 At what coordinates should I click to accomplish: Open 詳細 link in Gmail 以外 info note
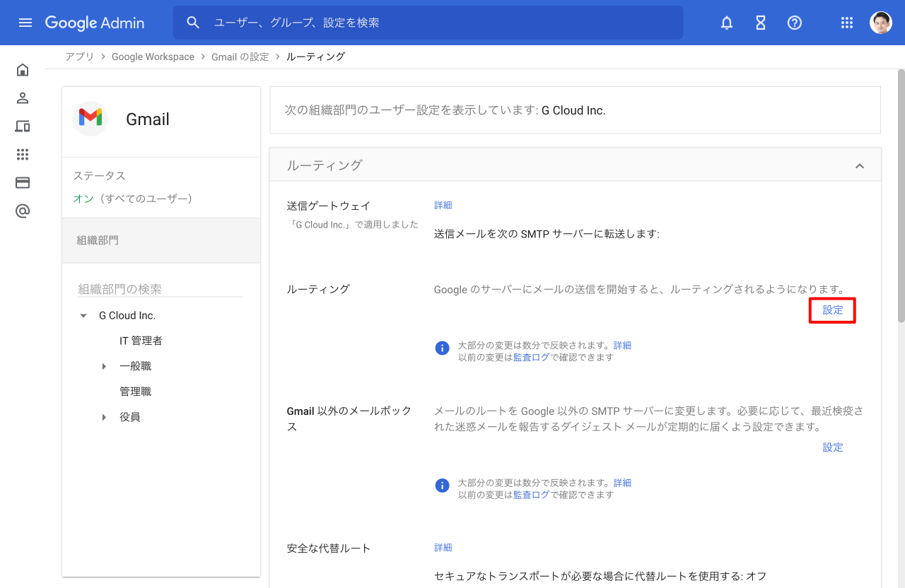(x=622, y=483)
